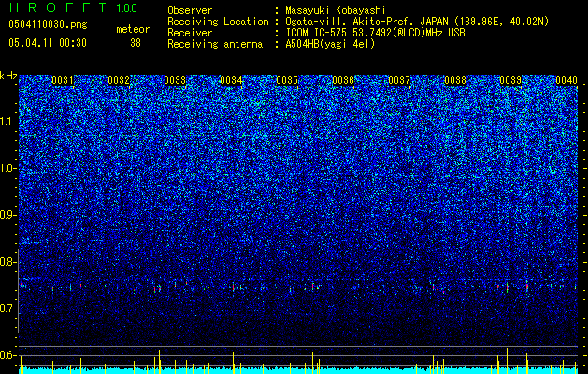Click time marker 0037
The height and width of the screenshot is (374, 588).
point(399,80)
